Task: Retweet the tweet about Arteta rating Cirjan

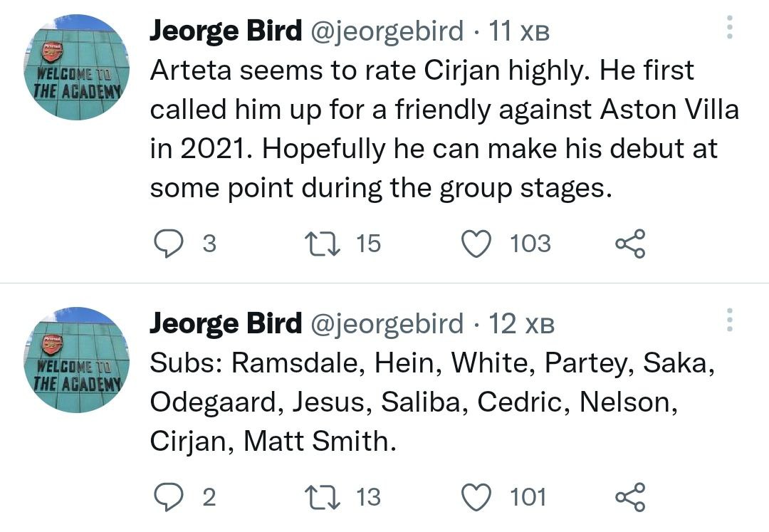Action: 315,244
